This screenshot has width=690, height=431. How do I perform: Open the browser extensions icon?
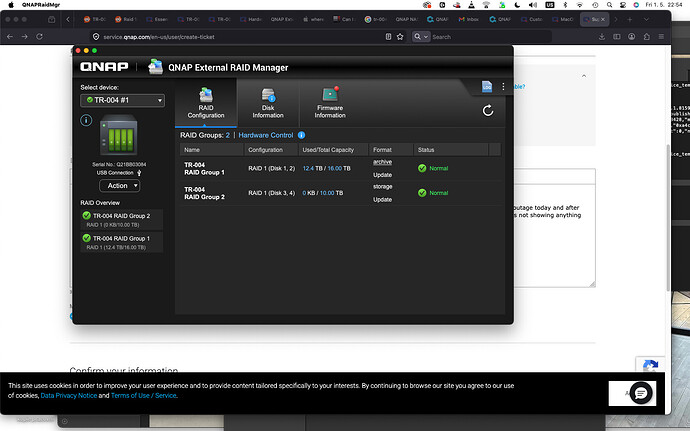646,37
